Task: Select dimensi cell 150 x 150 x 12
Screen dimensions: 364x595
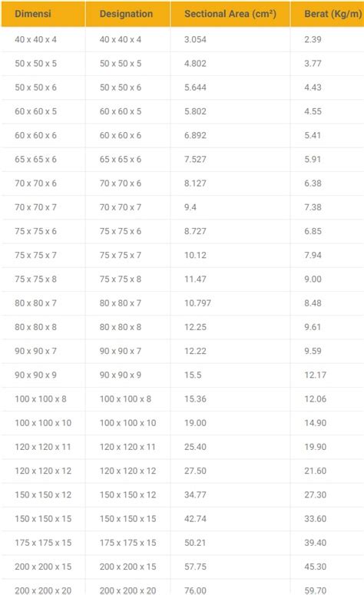Action: pos(43,494)
